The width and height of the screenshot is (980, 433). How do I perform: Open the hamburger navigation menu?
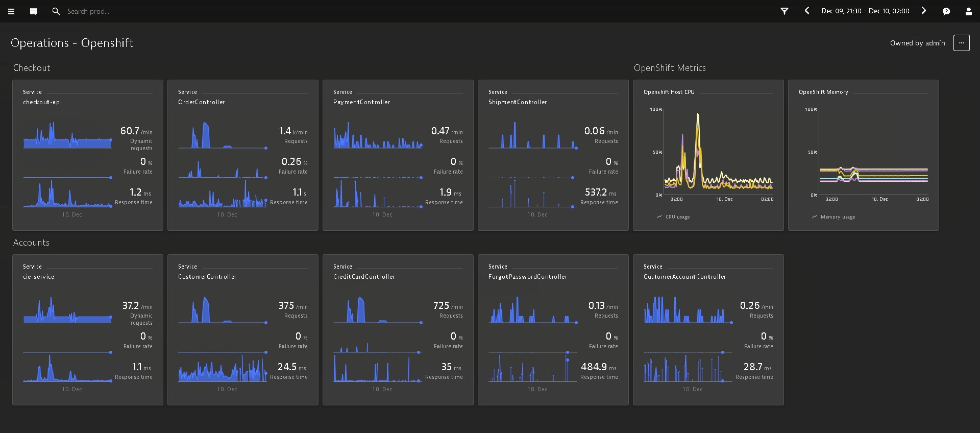click(11, 11)
